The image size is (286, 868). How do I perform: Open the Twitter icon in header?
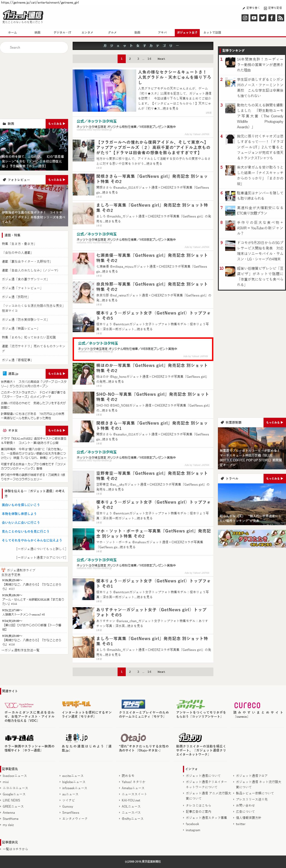click(x=263, y=18)
